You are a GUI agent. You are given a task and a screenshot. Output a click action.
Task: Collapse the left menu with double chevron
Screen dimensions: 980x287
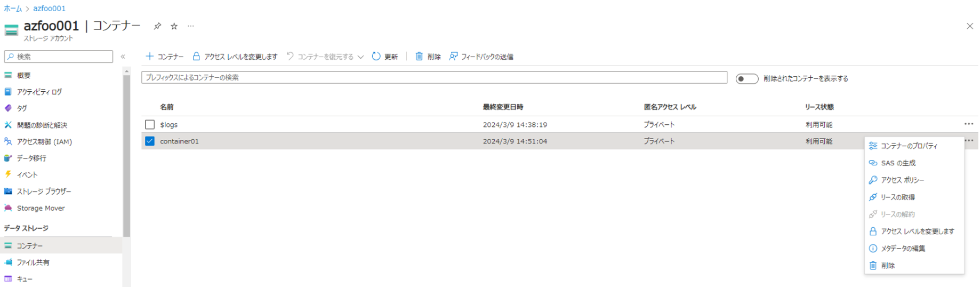pyautogui.click(x=123, y=57)
